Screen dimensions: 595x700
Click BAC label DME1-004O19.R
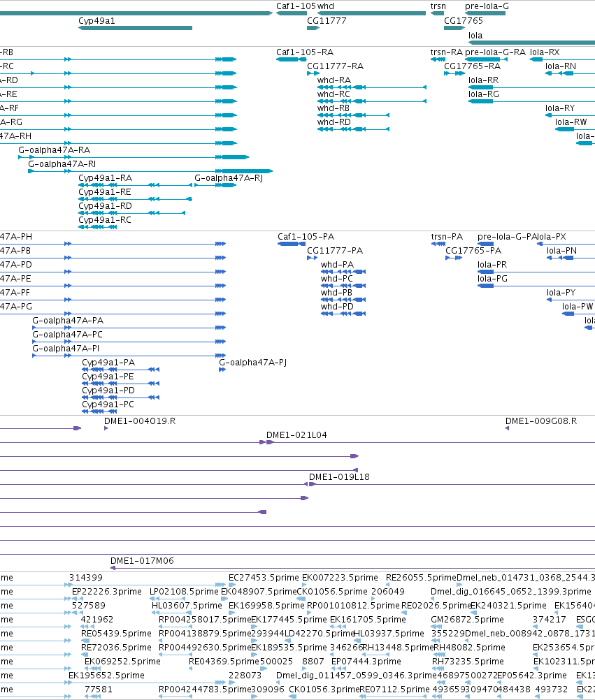click(x=140, y=421)
